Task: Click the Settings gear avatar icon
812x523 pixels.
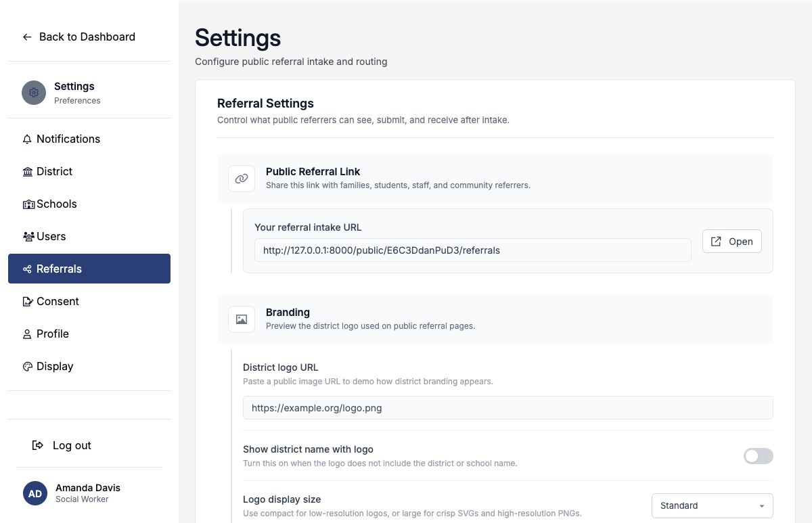Action: click(x=34, y=93)
